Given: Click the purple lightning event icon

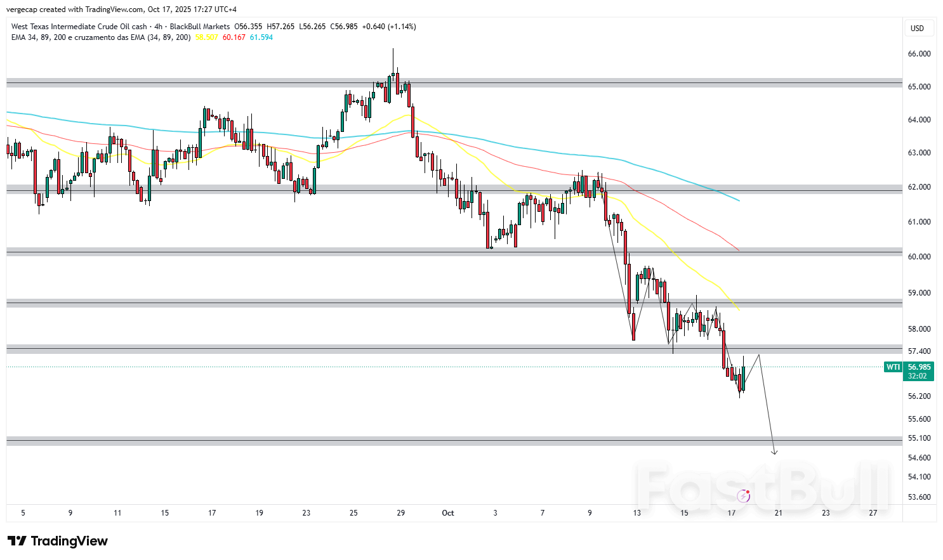Looking at the screenshot, I should 744,496.
